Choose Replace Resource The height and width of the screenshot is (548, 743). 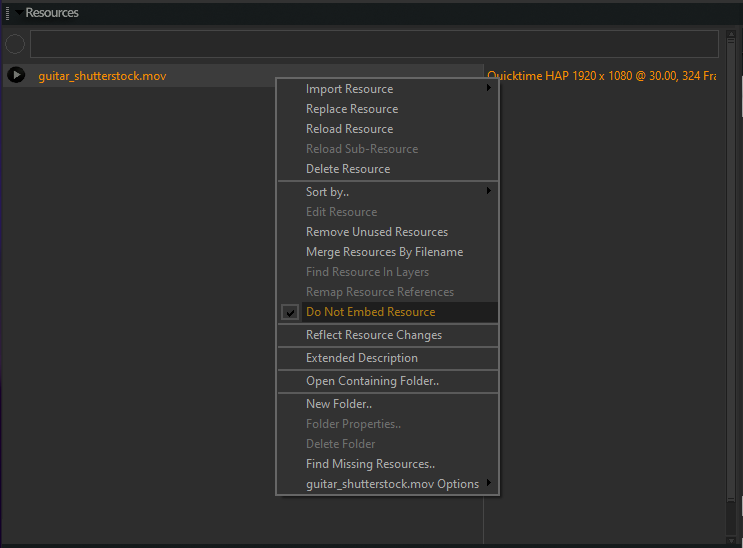click(388, 109)
